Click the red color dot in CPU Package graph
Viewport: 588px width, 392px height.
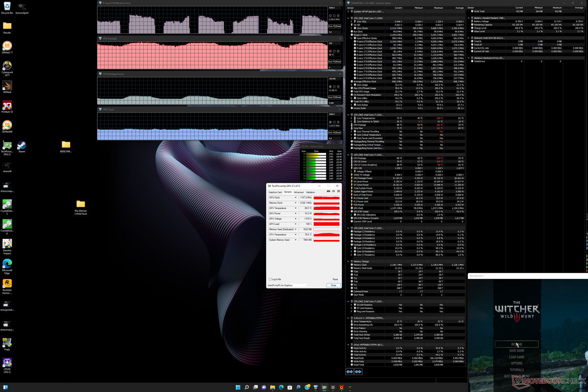click(330, 51)
